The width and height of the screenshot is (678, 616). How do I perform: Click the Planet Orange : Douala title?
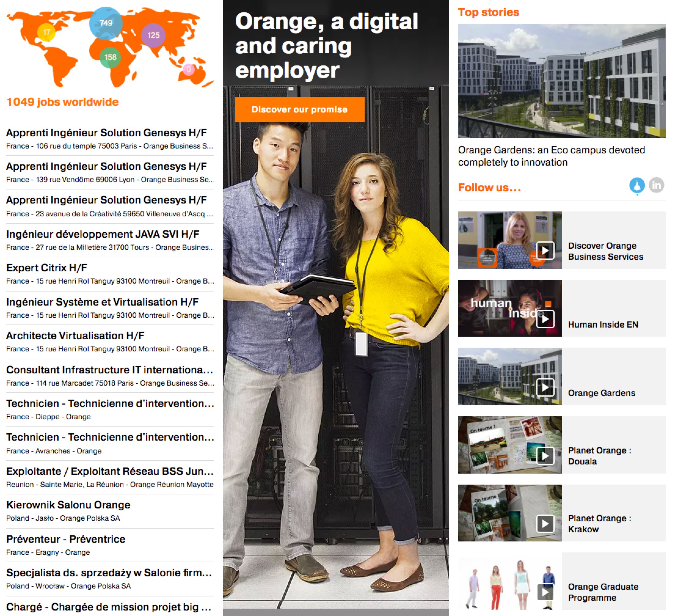(600, 456)
